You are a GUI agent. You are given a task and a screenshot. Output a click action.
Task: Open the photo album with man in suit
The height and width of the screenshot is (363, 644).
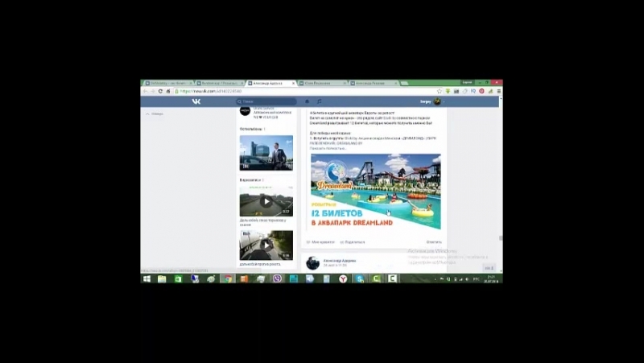point(266,153)
